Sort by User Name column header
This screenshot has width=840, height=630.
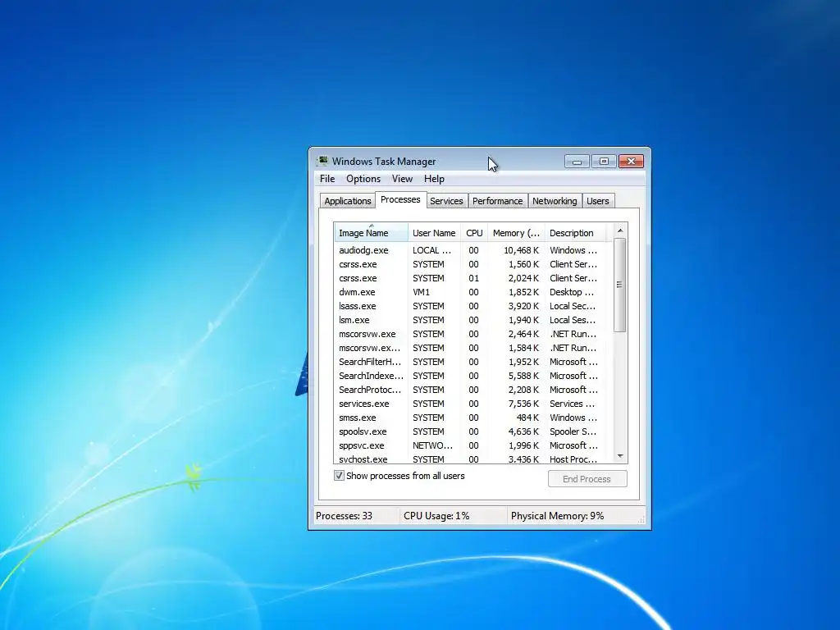[x=434, y=232]
